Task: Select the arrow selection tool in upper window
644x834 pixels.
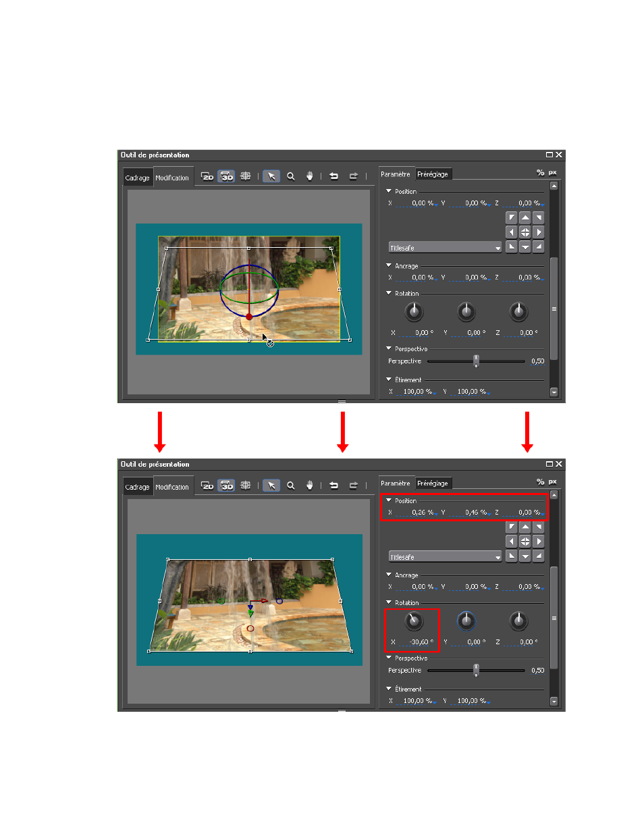Action: [x=271, y=176]
